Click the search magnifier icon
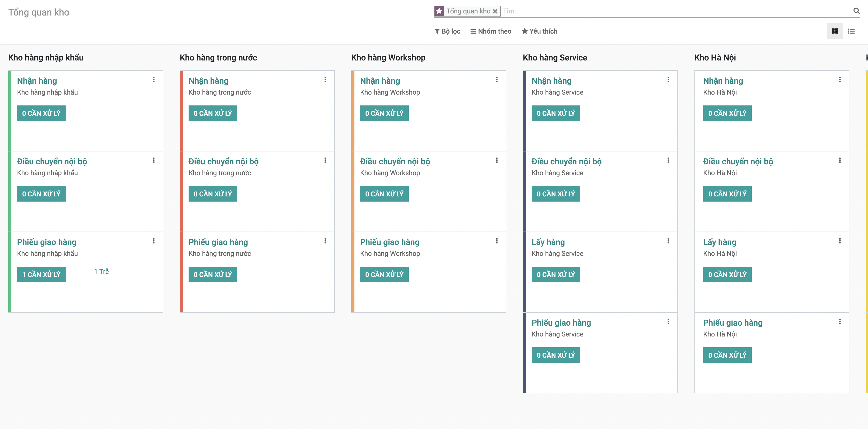The image size is (868, 429). 856,11
